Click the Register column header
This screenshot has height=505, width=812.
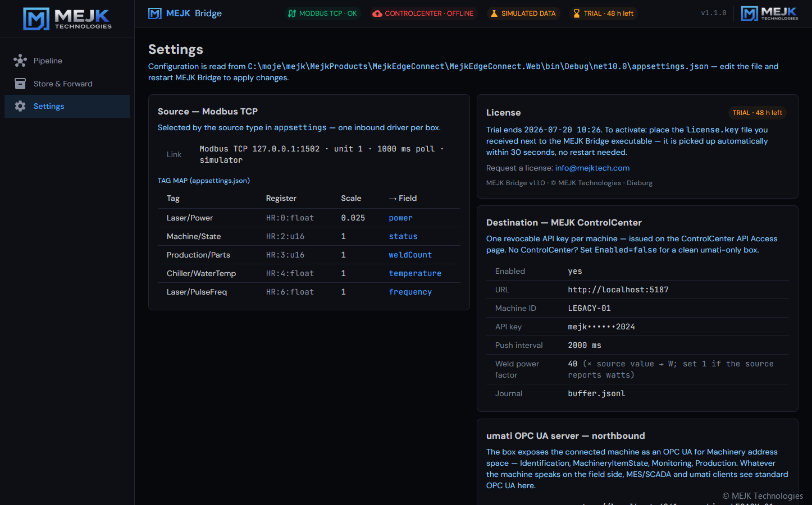281,199
